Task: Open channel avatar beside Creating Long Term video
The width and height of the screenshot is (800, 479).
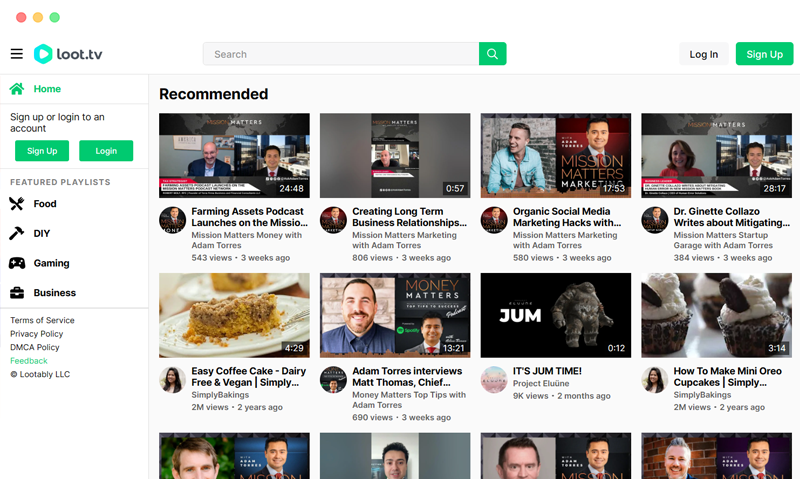Action: click(333, 220)
